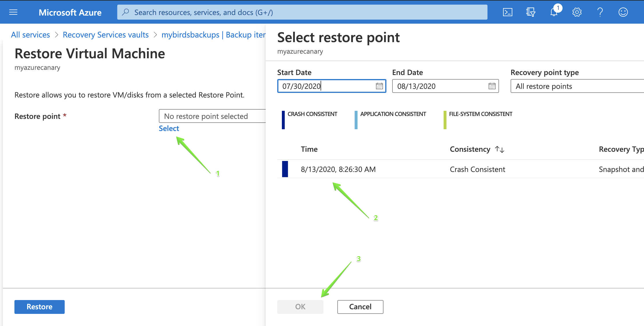The width and height of the screenshot is (644, 326).
Task: Sort by the Consistency column arrows
Action: click(500, 149)
